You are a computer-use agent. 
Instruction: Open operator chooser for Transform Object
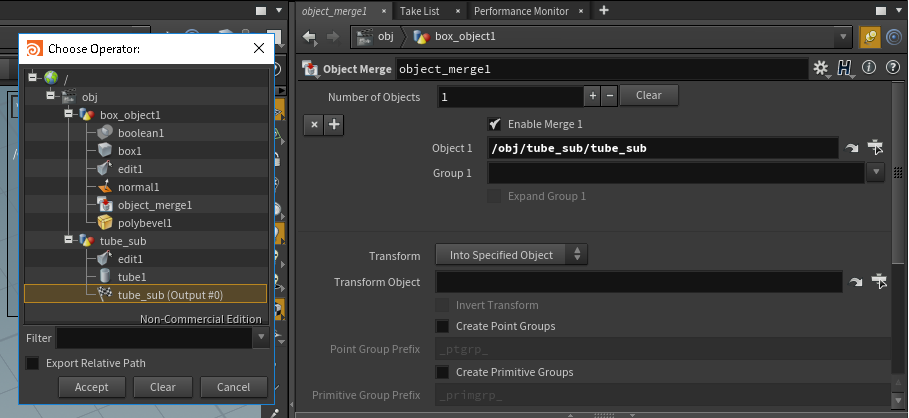click(x=879, y=282)
